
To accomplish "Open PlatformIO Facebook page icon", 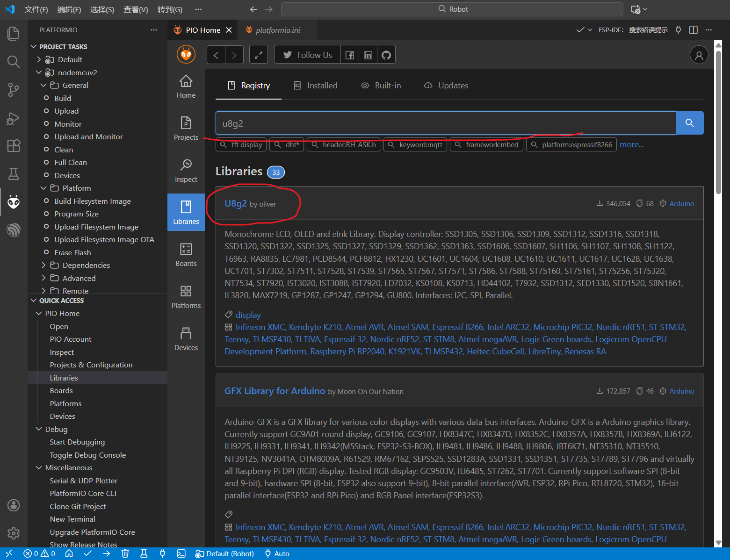I will pos(350,55).
